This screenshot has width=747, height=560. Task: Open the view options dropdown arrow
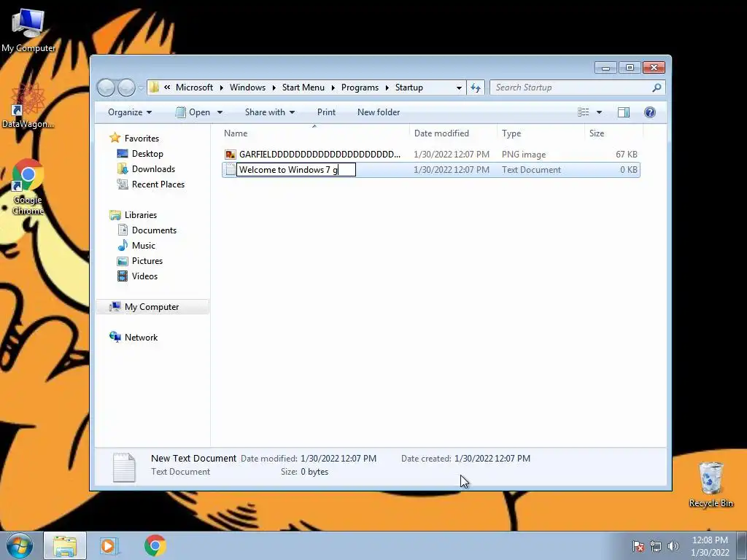pyautogui.click(x=600, y=112)
